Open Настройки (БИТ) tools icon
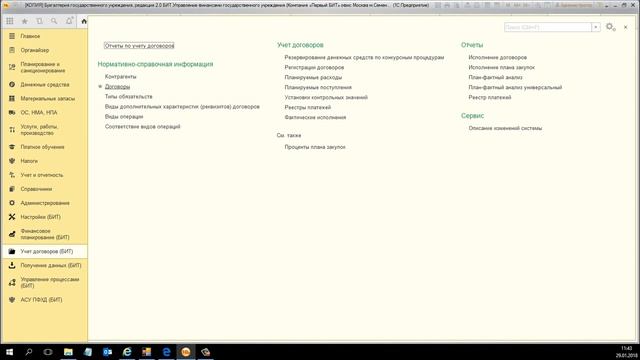The width and height of the screenshot is (640, 360). (12, 217)
